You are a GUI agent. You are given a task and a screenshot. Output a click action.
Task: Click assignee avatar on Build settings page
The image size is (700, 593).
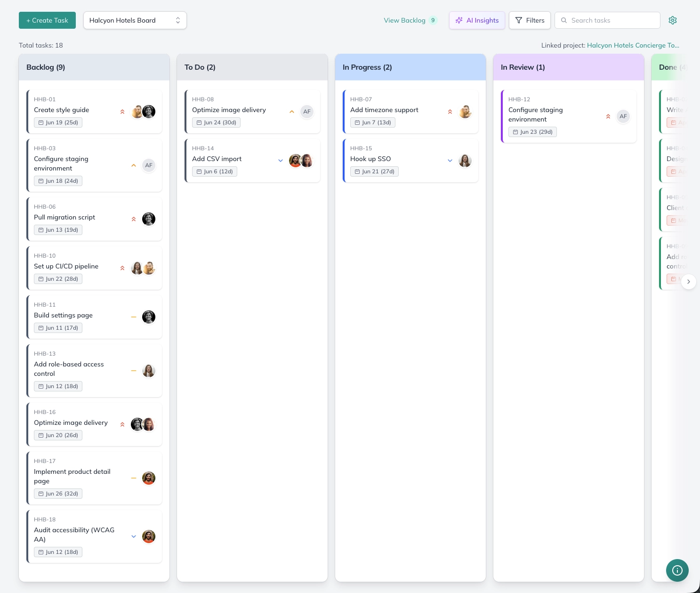tap(149, 317)
